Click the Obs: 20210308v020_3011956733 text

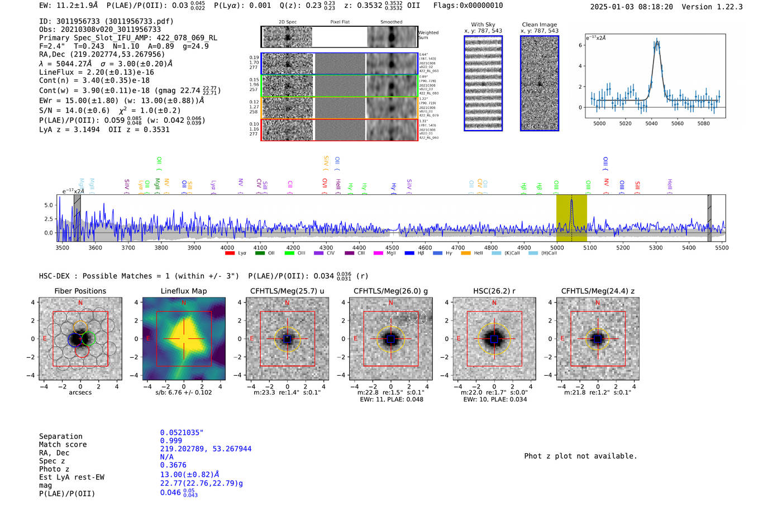pos(100,30)
